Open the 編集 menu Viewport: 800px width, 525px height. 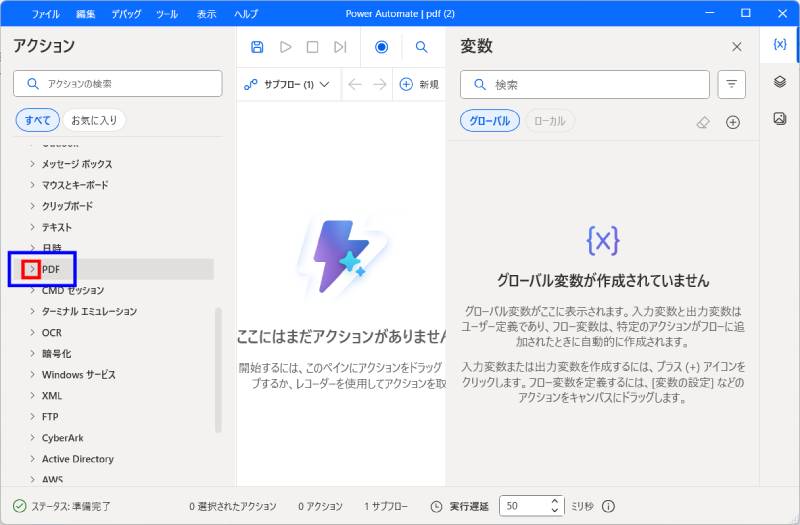(85, 14)
